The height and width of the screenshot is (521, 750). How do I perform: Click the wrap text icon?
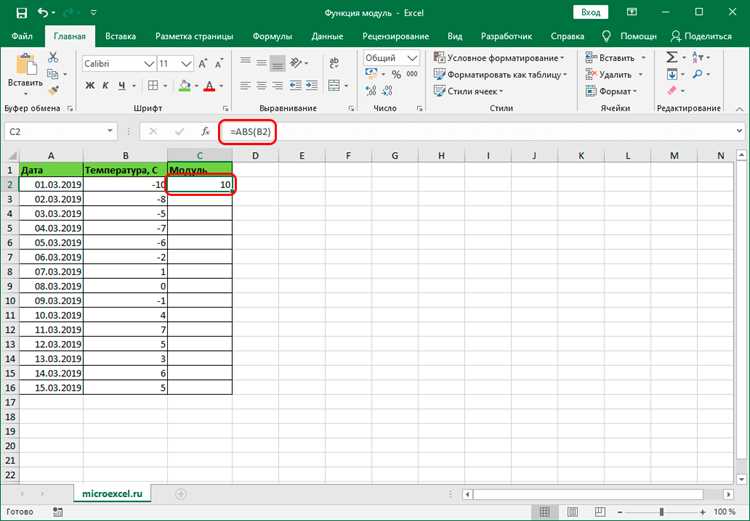(x=334, y=63)
